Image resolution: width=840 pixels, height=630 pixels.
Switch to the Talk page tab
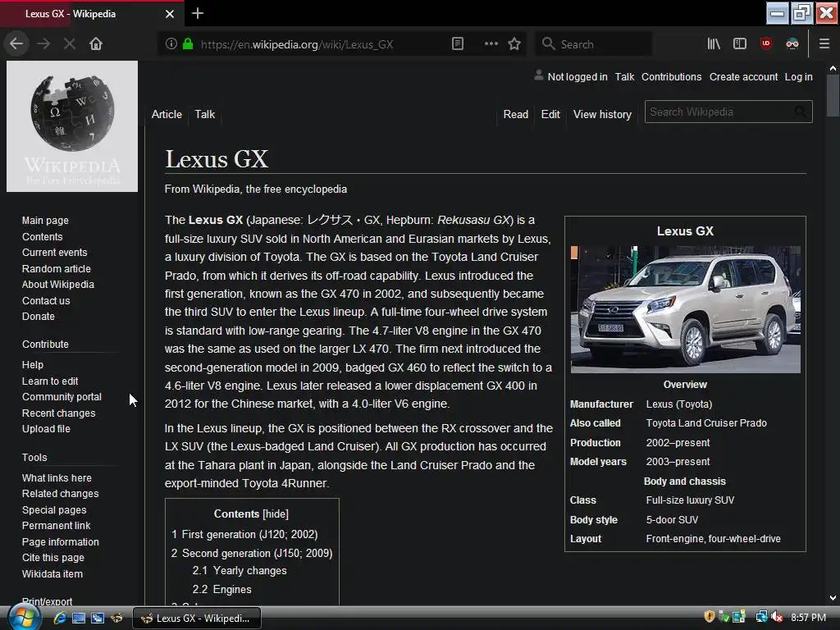(204, 114)
